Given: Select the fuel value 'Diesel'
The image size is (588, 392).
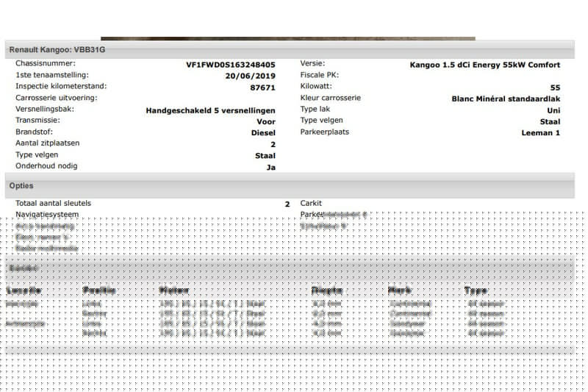Looking at the screenshot, I should click(x=263, y=133).
